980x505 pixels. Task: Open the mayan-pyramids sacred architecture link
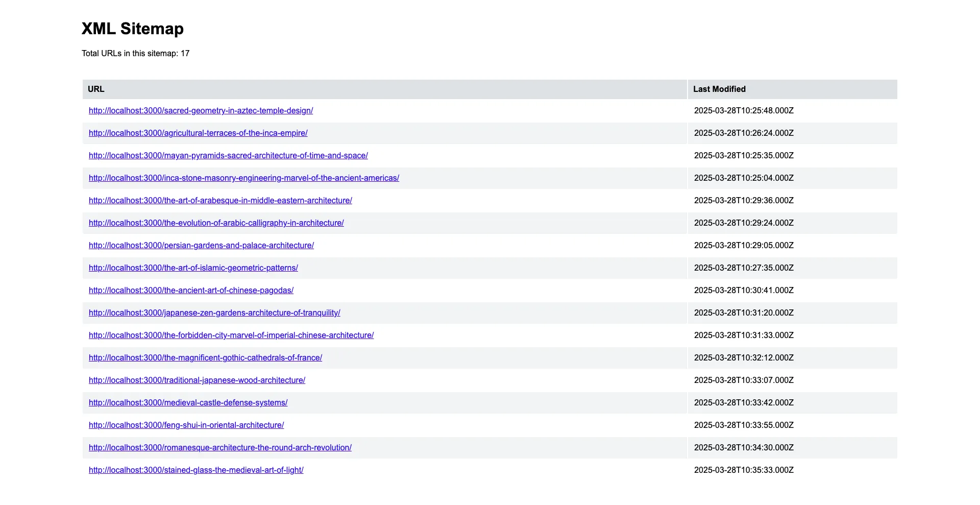click(228, 156)
